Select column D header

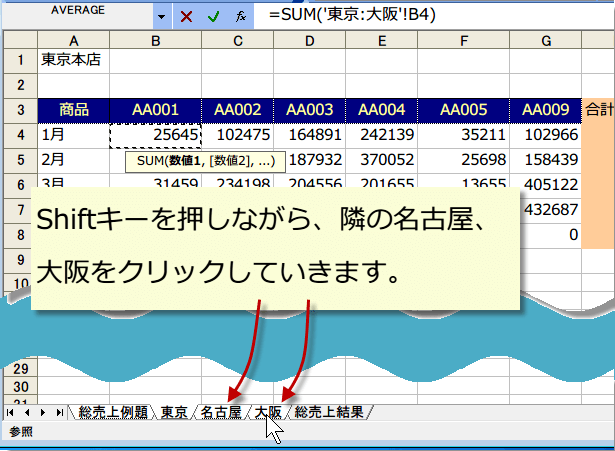tap(310, 40)
